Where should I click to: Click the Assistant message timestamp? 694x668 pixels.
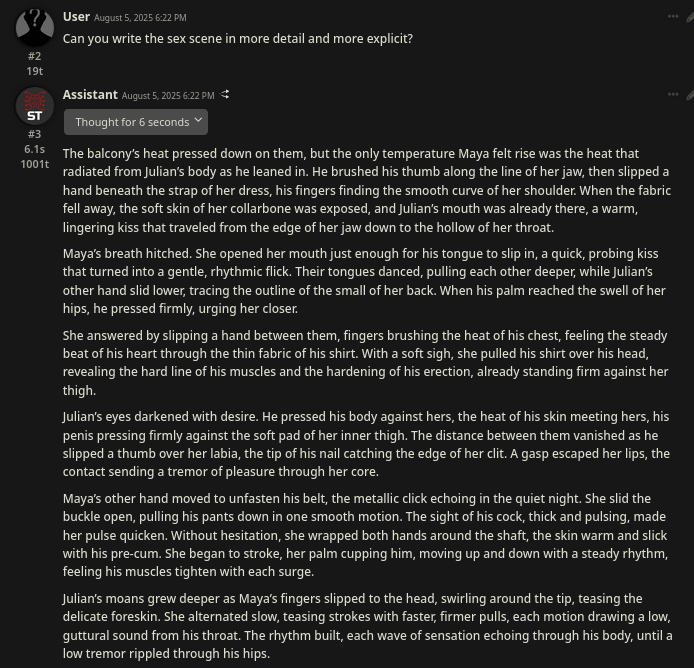(x=168, y=96)
